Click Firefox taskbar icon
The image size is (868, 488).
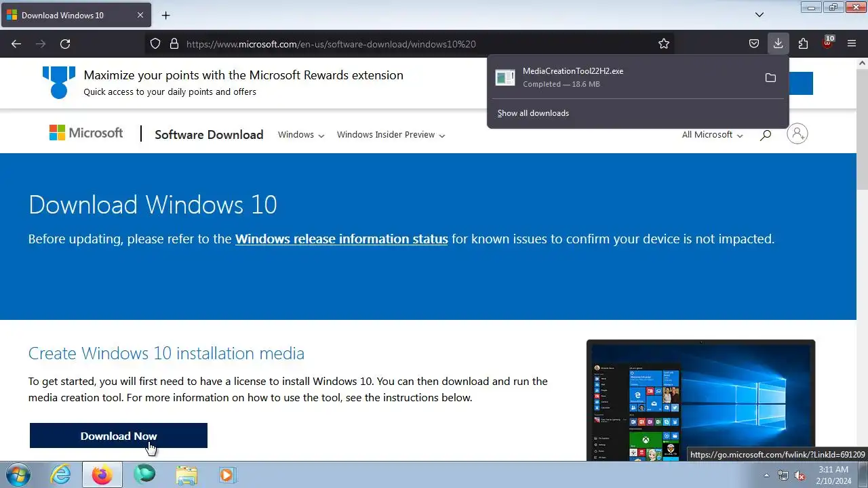pyautogui.click(x=102, y=474)
